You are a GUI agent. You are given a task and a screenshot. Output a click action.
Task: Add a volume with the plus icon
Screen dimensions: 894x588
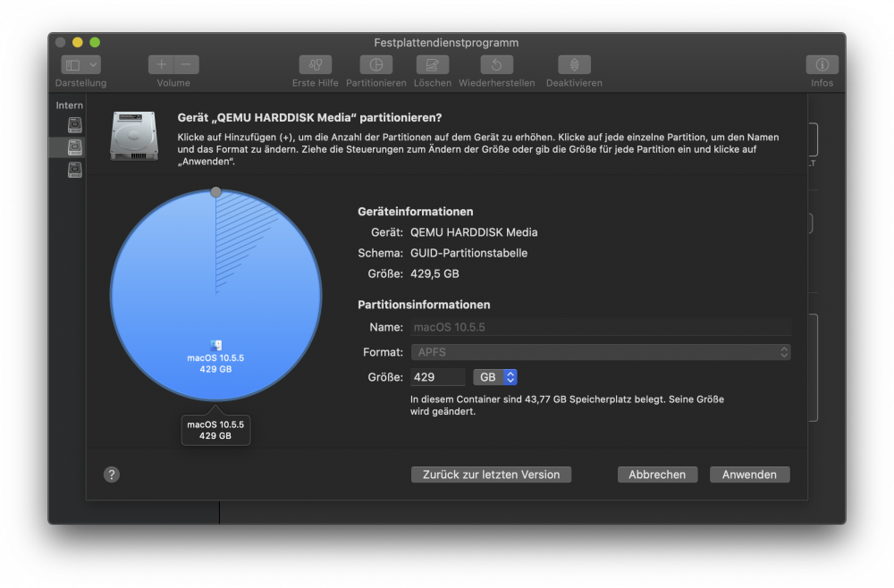(161, 65)
